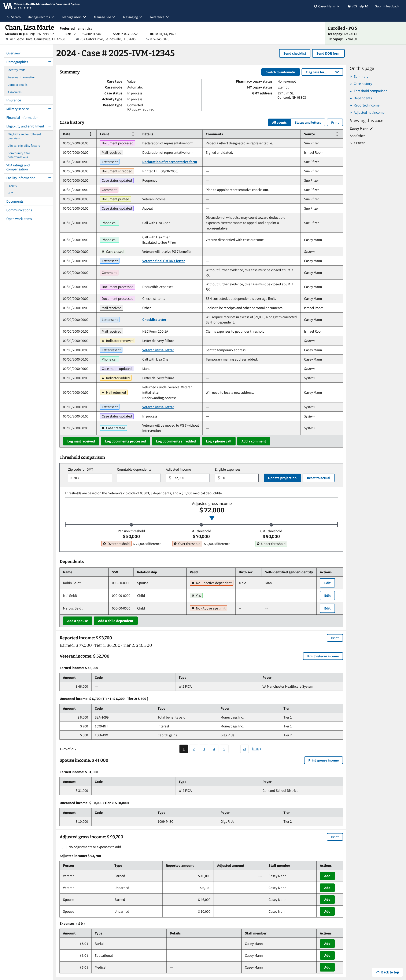Click the adjusted gross income marker triangle
Screen dimensions: 406x980
click(212, 518)
